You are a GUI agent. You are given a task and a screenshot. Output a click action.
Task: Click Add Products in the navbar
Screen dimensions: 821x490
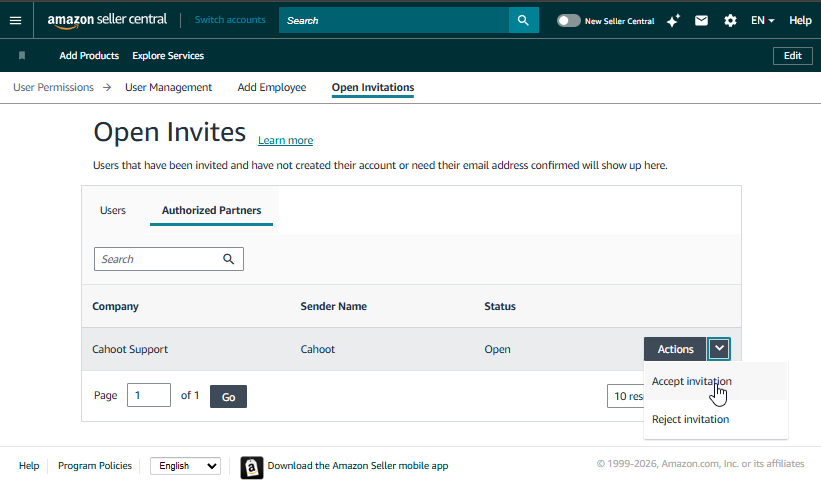click(x=89, y=55)
